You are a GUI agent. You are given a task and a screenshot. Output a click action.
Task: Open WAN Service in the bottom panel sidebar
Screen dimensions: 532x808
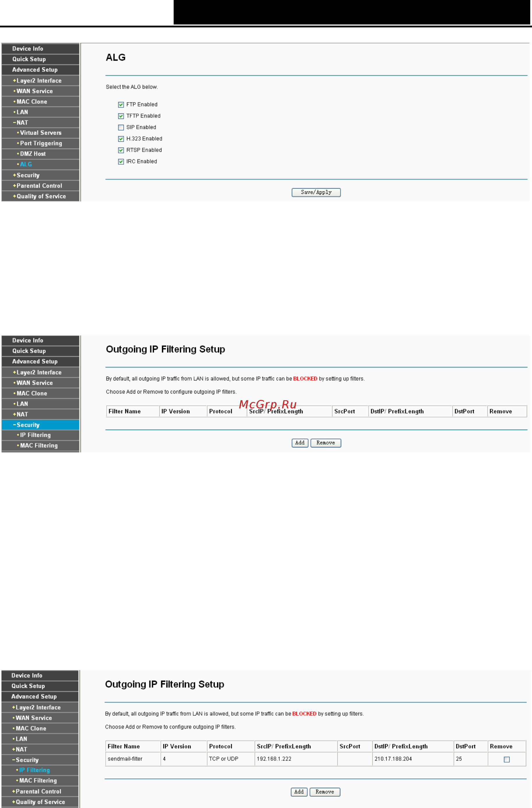(40, 718)
